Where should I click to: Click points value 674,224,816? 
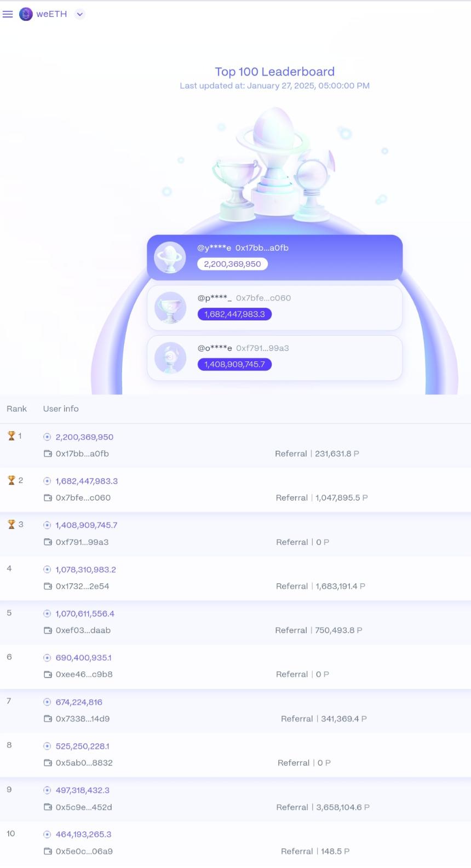tap(79, 702)
